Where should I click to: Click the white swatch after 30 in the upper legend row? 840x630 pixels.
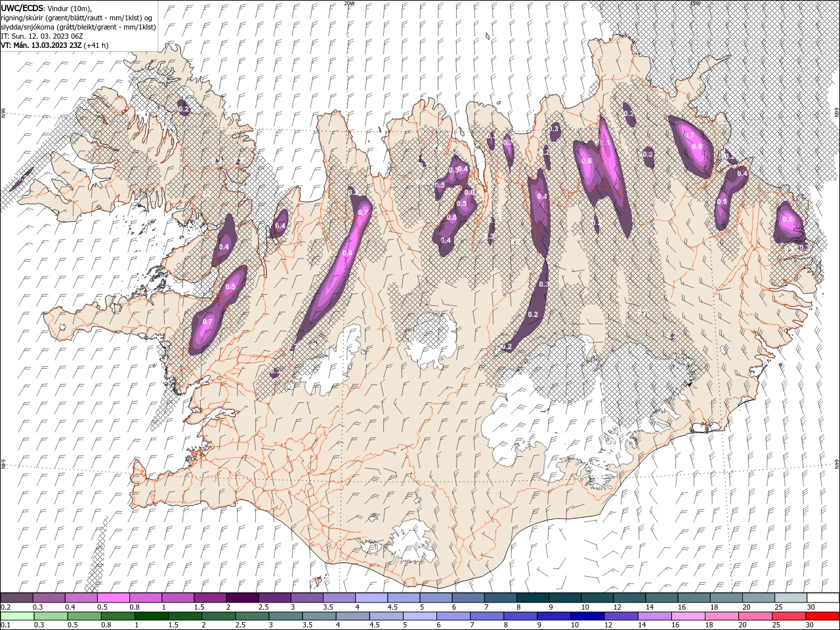tap(822, 598)
